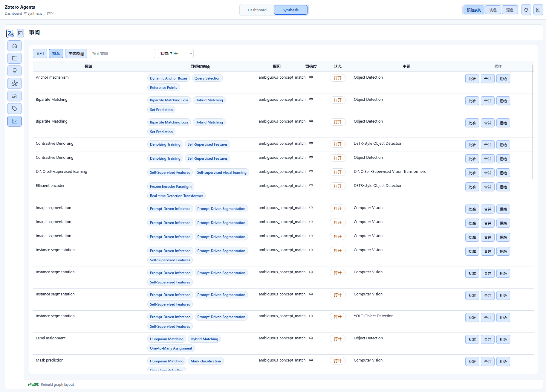Click the Self-supervised visual learning chip
546x392 pixels.
click(x=222, y=173)
